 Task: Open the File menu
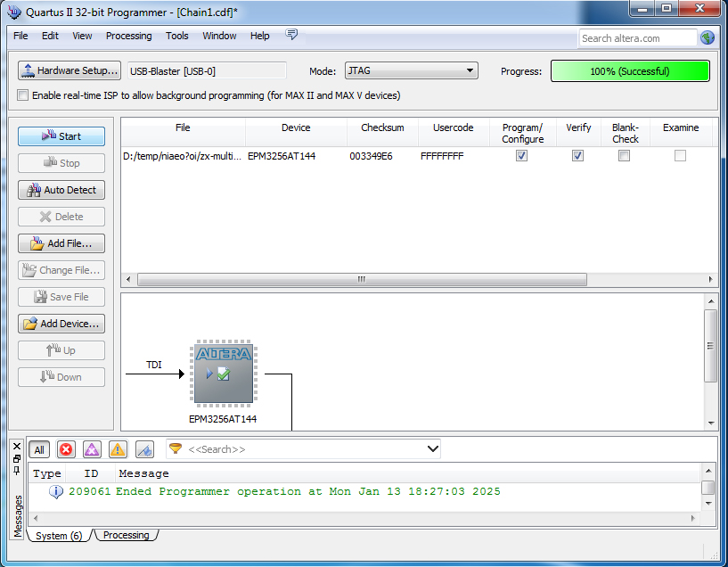[x=20, y=36]
